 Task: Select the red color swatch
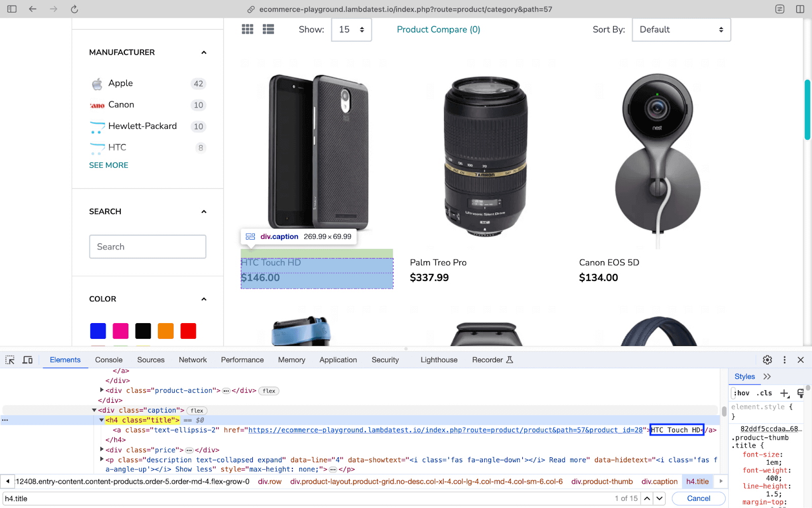click(x=188, y=331)
